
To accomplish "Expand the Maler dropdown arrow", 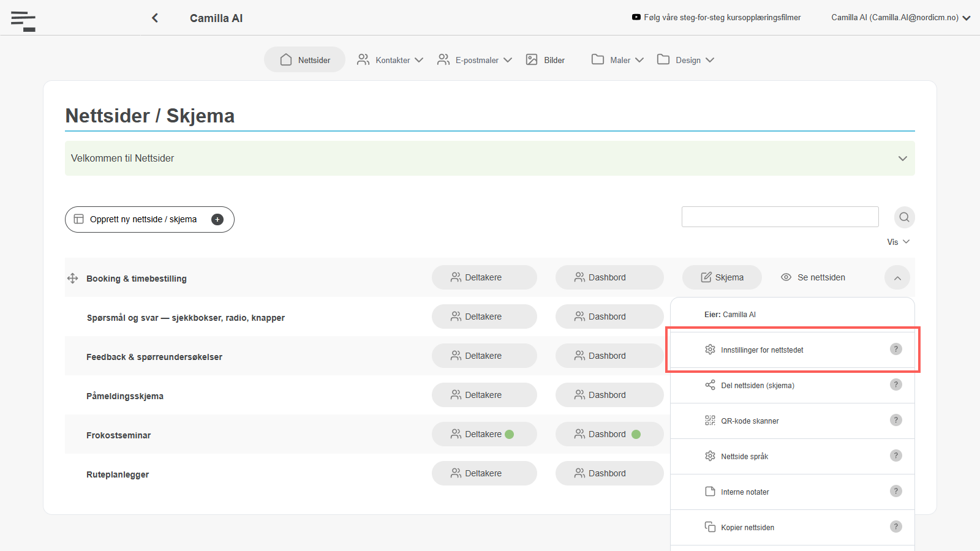I will click(639, 60).
